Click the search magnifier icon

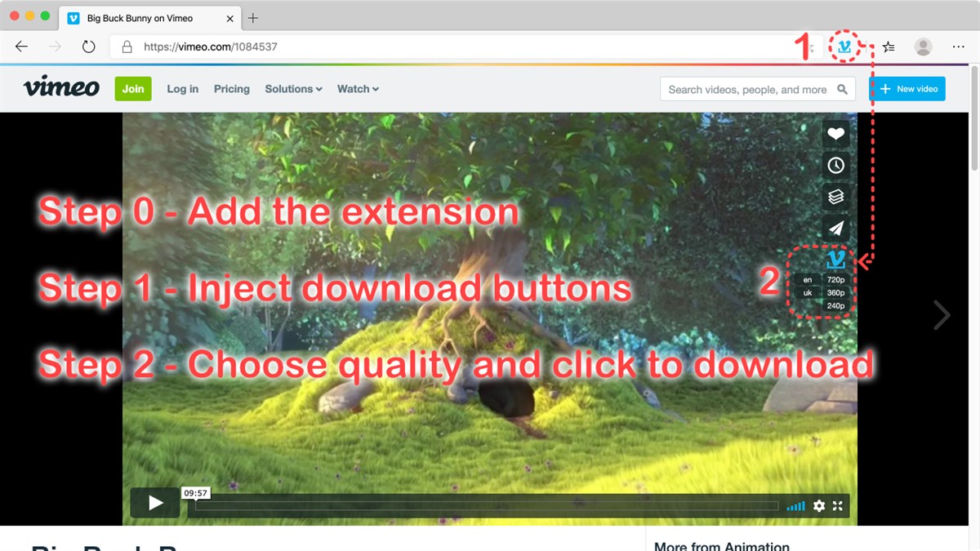[x=843, y=90]
